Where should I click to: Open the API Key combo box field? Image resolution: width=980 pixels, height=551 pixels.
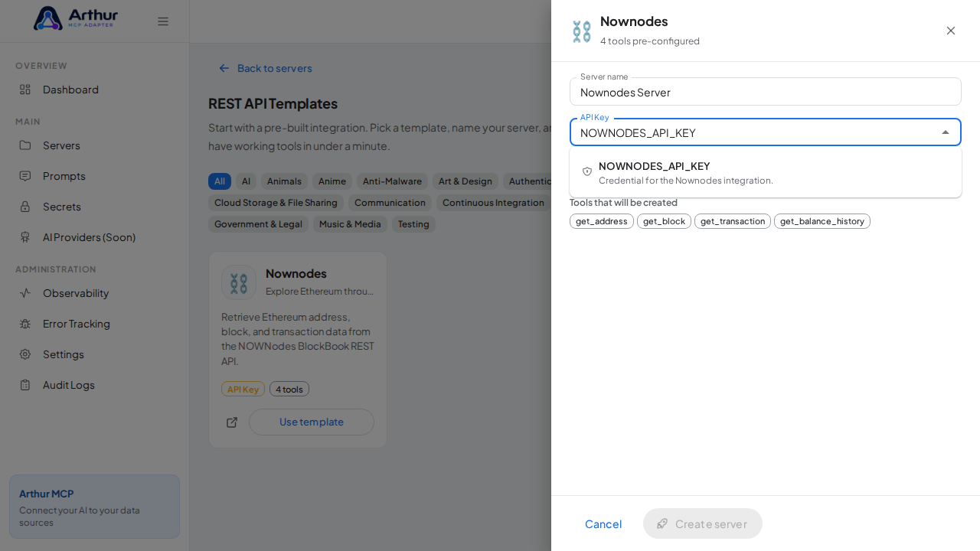pos(766,132)
